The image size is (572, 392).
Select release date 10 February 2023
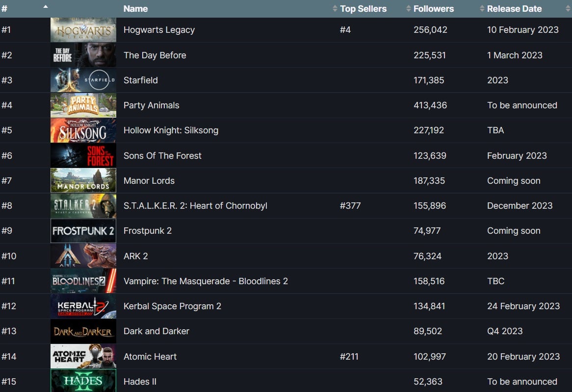pos(523,30)
